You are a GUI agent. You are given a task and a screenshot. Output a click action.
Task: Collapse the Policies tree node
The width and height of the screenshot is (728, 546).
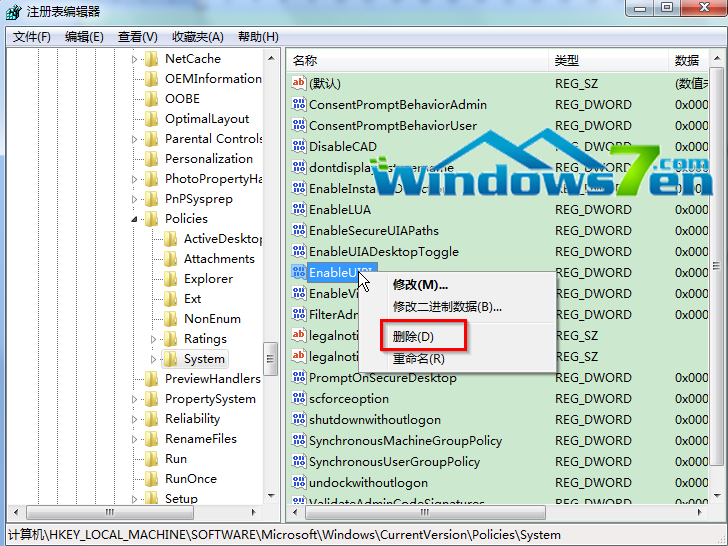[135, 219]
